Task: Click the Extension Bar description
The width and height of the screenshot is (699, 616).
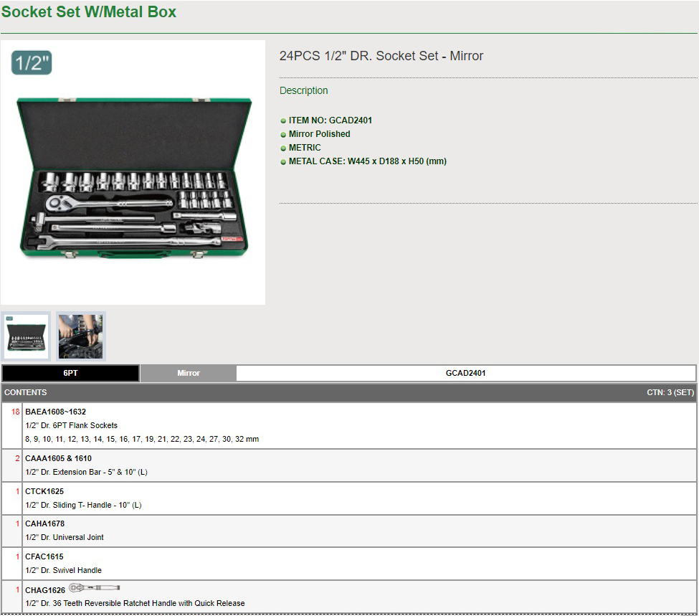Action: [x=86, y=472]
